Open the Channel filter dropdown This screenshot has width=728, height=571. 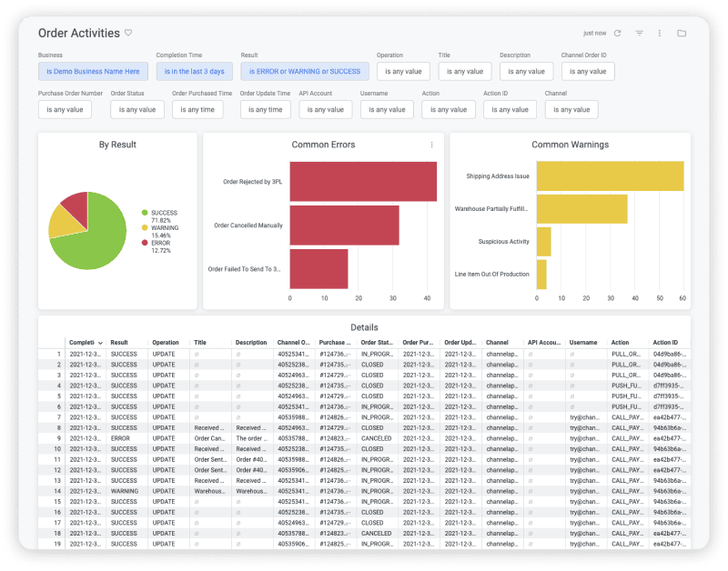[x=571, y=109]
